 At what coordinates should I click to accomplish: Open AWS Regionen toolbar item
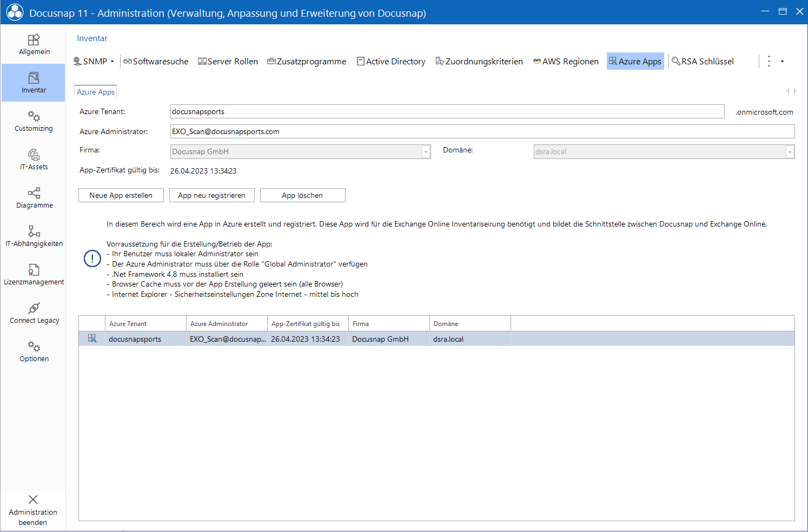tap(566, 61)
